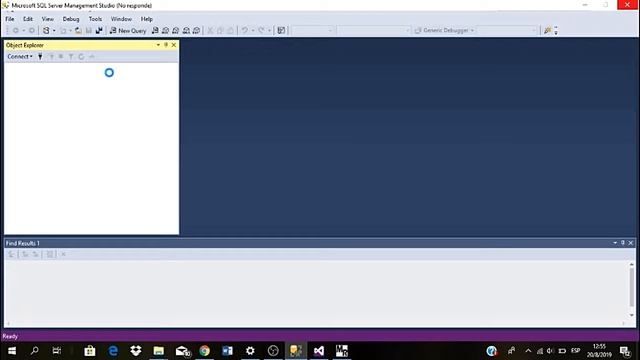Open Object Explorer window position dropdown
This screenshot has width=640, height=360.
click(x=158, y=45)
